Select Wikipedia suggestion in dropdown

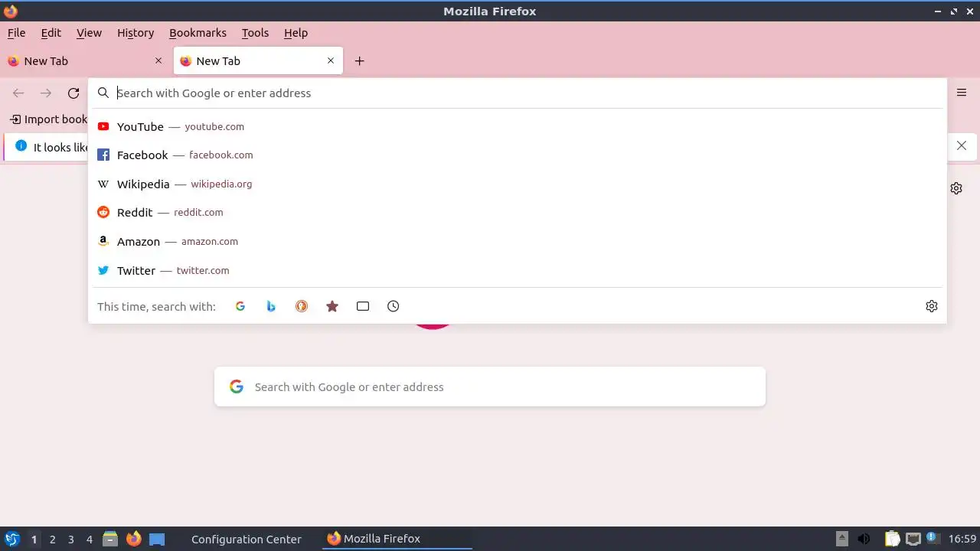518,184
